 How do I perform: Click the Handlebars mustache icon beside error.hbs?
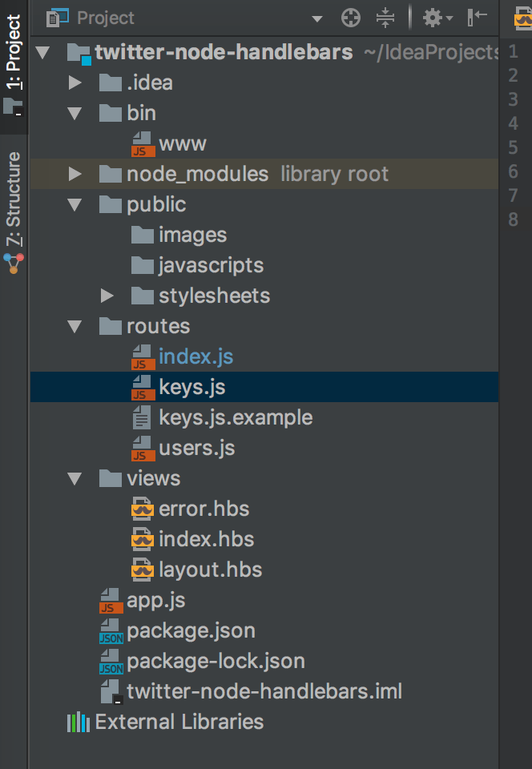click(142, 509)
